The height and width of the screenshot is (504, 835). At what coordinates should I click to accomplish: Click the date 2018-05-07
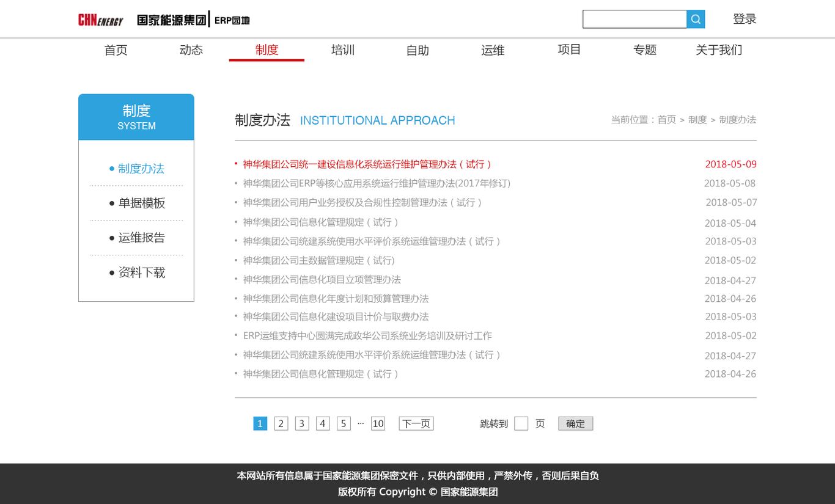pyautogui.click(x=731, y=202)
